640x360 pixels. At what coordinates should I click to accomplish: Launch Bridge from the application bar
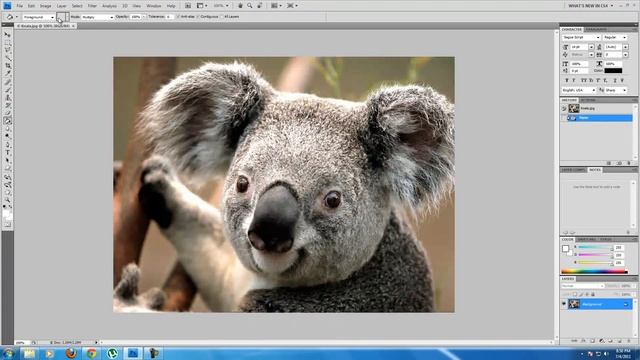(x=188, y=6)
